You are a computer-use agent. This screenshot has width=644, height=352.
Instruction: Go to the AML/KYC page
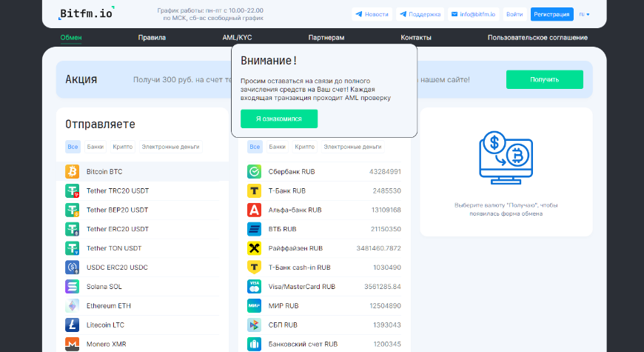237,37
